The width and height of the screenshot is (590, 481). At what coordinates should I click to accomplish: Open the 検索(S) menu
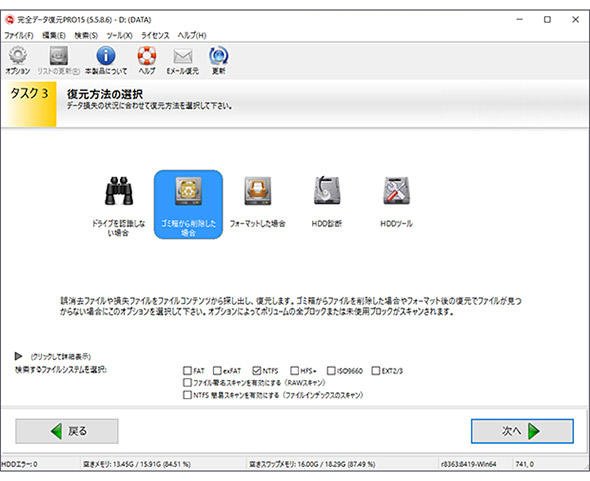pyautogui.click(x=86, y=35)
